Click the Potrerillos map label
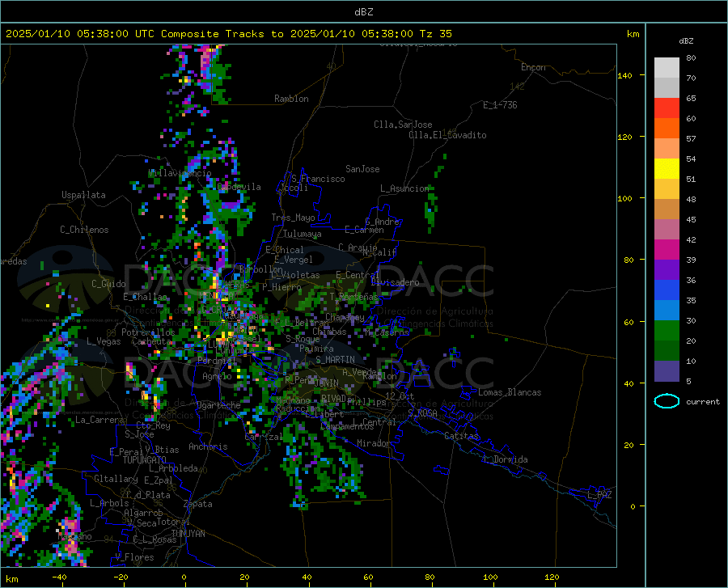Image resolution: width=728 pixels, height=588 pixels. [x=148, y=332]
